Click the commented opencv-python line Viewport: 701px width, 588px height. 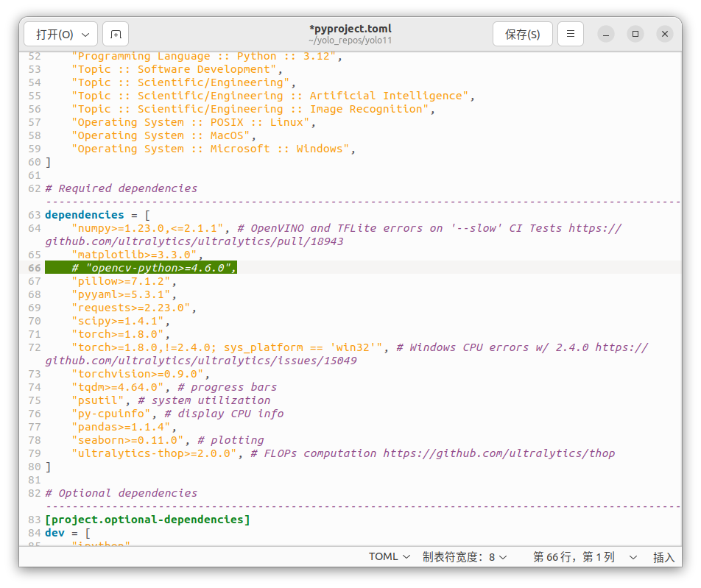click(x=154, y=268)
